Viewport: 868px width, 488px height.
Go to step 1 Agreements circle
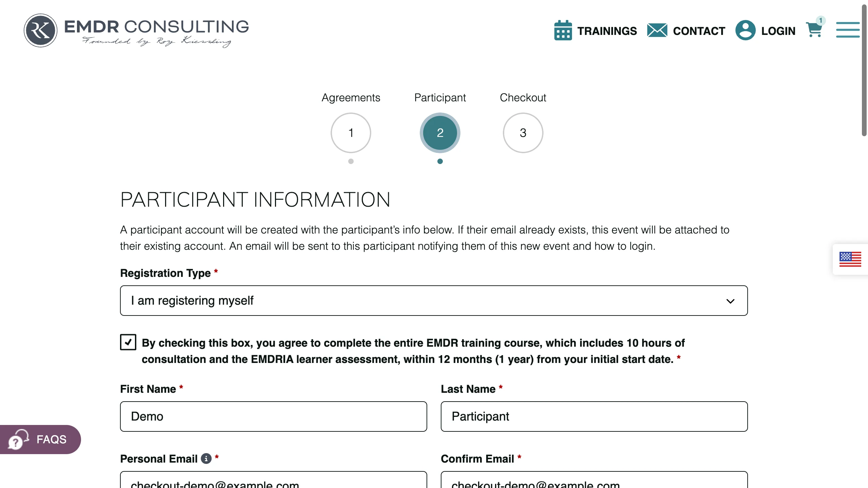tap(351, 133)
